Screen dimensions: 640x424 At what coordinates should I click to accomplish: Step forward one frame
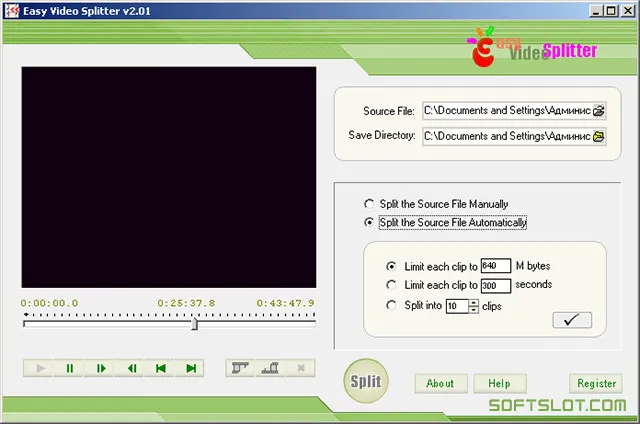[x=100, y=369]
